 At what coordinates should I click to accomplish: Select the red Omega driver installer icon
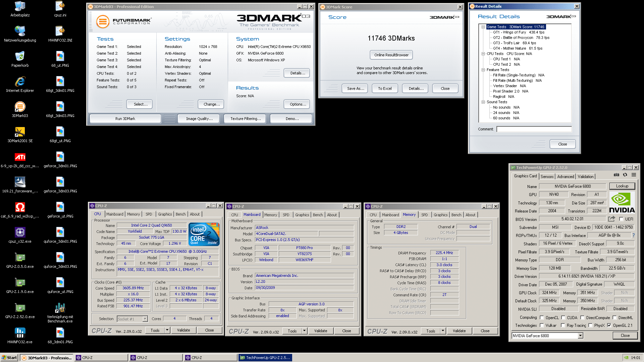point(20,210)
